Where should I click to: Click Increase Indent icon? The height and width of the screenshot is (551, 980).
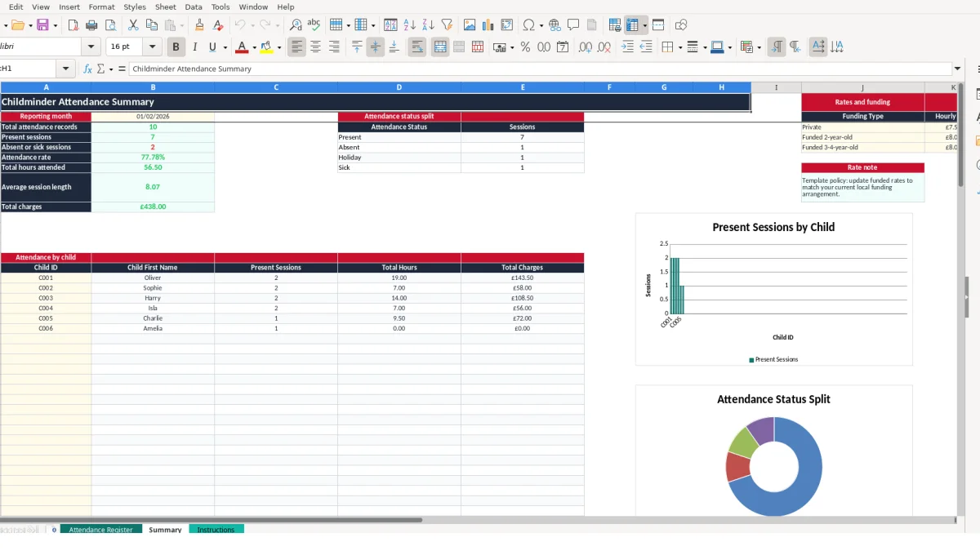pos(627,47)
